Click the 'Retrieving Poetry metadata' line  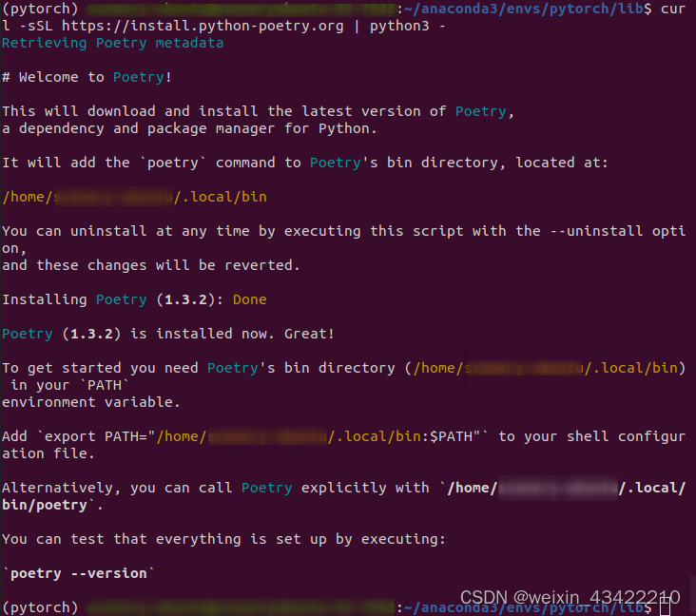pos(113,43)
